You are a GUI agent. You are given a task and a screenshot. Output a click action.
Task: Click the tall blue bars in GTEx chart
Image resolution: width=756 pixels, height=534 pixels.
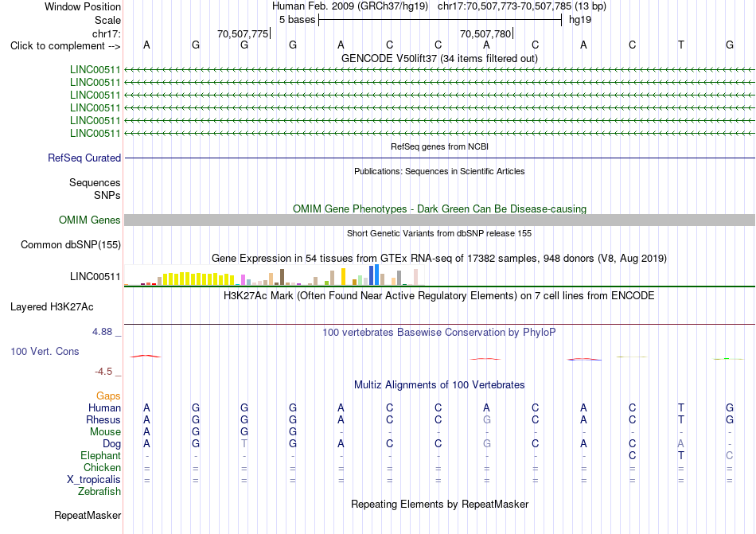click(x=374, y=275)
